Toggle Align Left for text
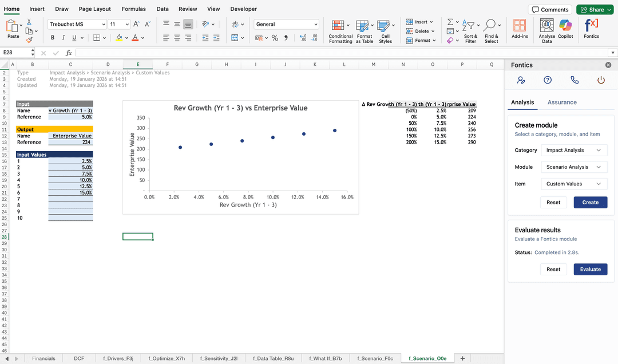 [x=167, y=38]
